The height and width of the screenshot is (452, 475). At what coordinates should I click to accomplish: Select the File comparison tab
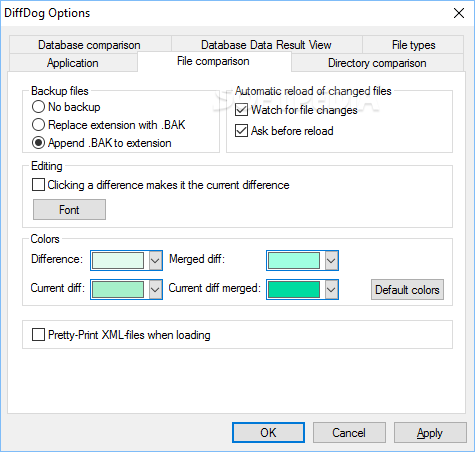tap(213, 61)
